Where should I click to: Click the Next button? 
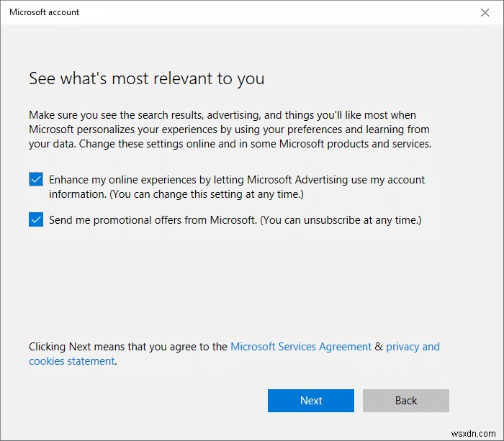coord(311,401)
